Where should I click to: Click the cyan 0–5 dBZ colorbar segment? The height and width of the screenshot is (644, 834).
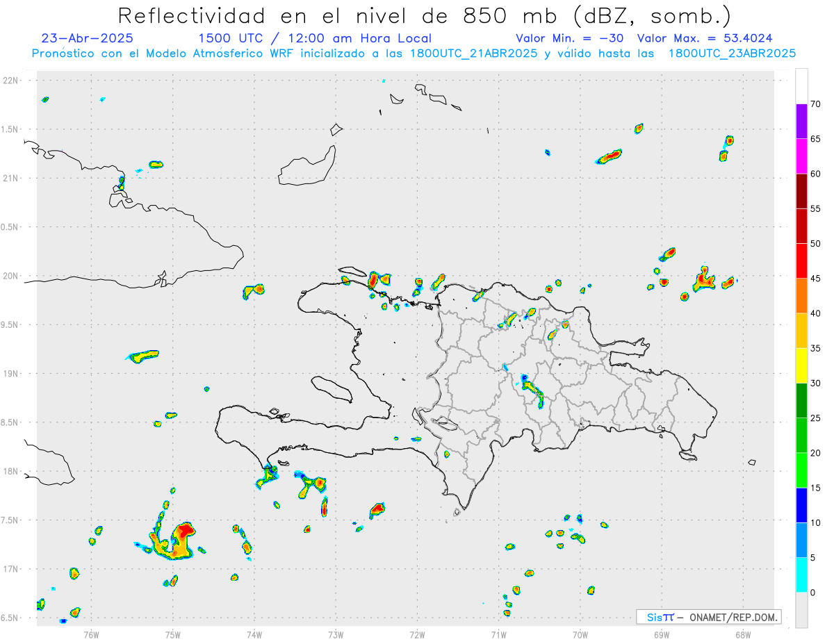click(x=801, y=575)
